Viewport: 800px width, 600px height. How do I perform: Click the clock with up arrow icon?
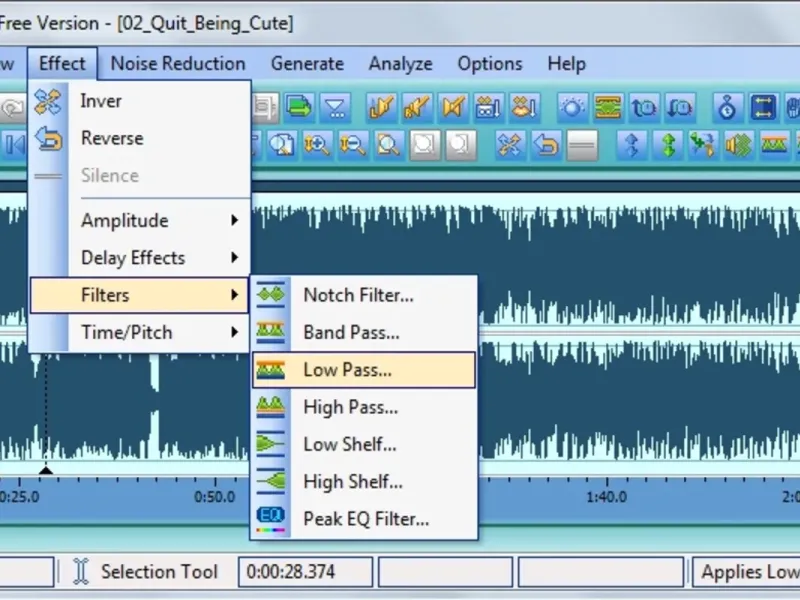pos(643,108)
